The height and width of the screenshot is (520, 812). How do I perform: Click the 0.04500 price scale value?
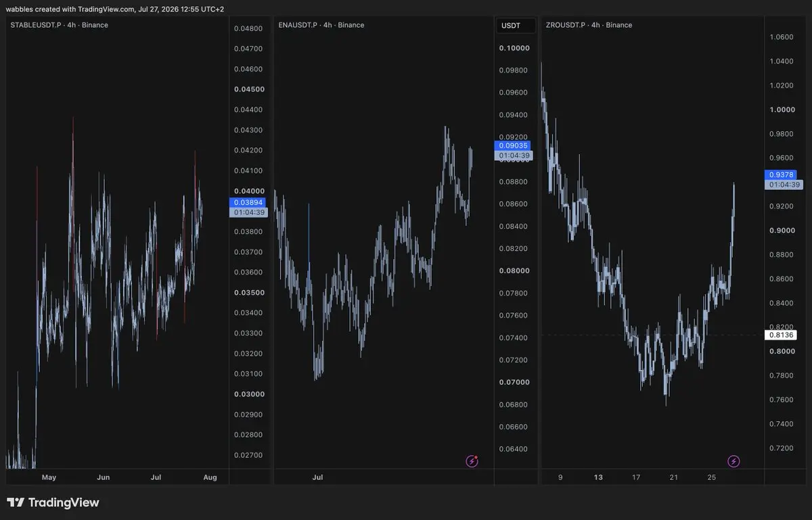coord(248,89)
